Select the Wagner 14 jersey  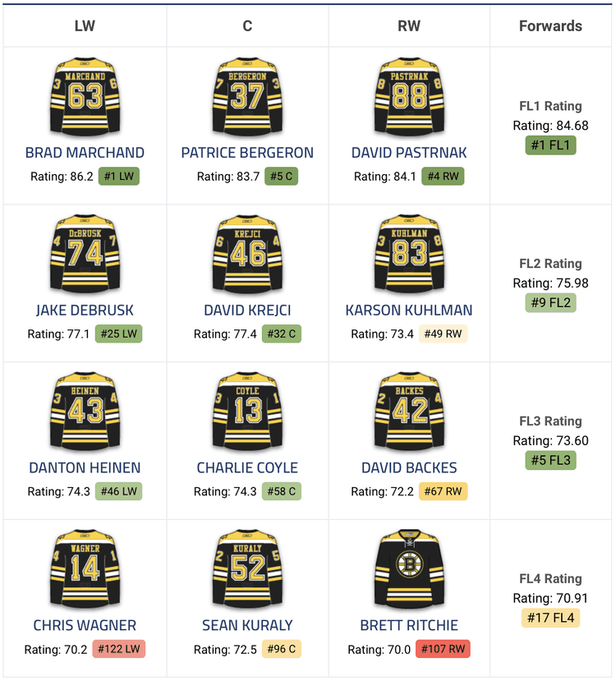pyautogui.click(x=85, y=568)
